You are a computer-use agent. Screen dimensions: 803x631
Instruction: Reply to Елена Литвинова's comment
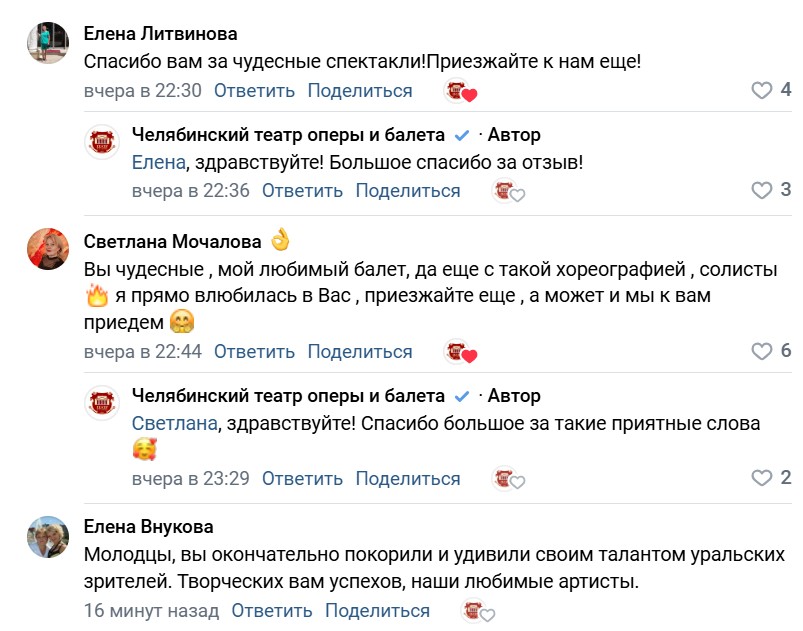[x=254, y=91]
